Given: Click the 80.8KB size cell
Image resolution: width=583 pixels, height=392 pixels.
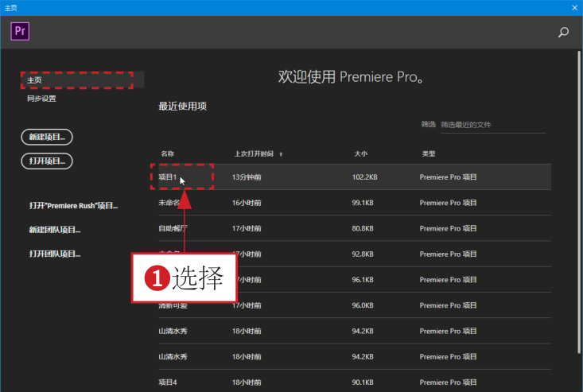Looking at the screenshot, I should tap(363, 228).
